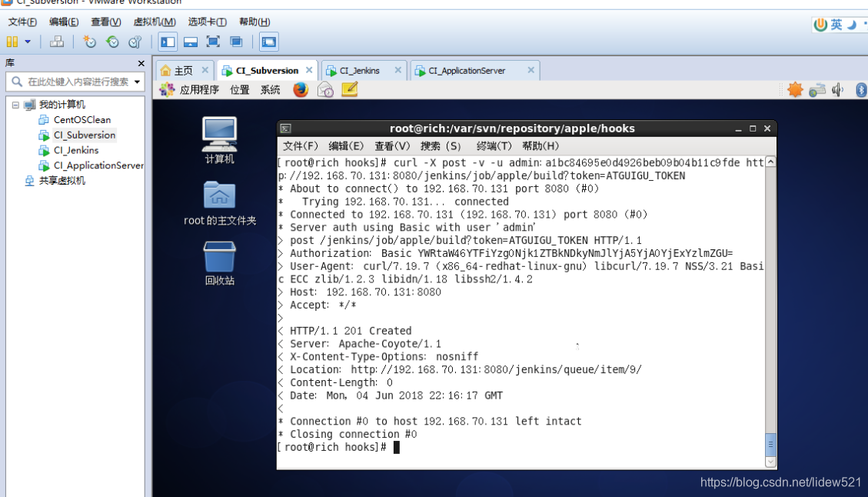Collapse the 我的计算机 tree node
This screenshot has height=497, width=868.
(x=15, y=105)
